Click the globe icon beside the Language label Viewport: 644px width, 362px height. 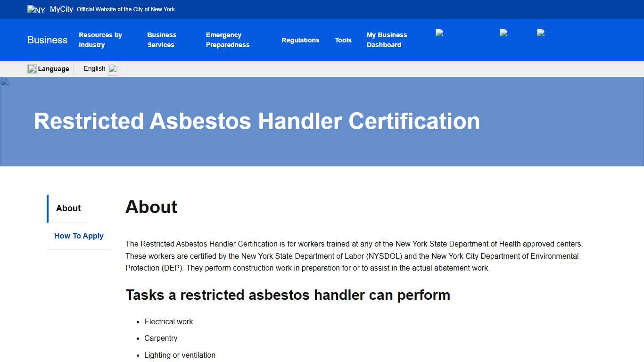point(32,68)
